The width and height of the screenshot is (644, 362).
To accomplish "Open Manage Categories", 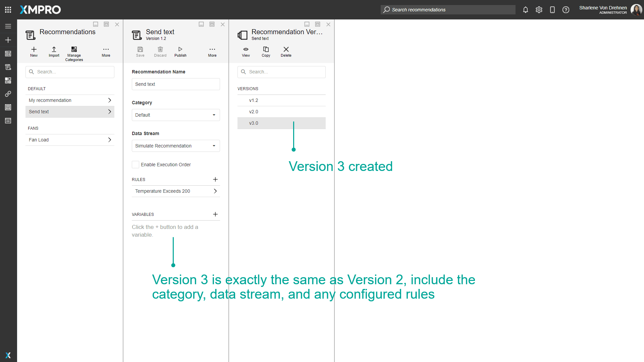I will point(74,50).
